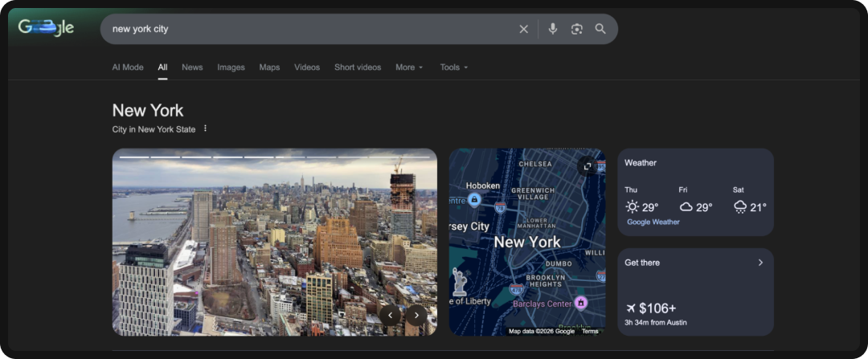Expand the map with the fullscreen icon
Viewport: 868px width, 359px height.
point(588,166)
